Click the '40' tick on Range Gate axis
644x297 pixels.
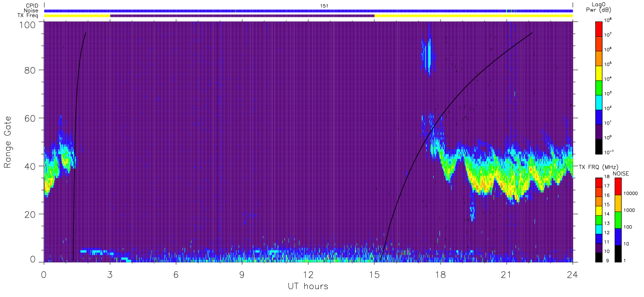click(x=30, y=166)
